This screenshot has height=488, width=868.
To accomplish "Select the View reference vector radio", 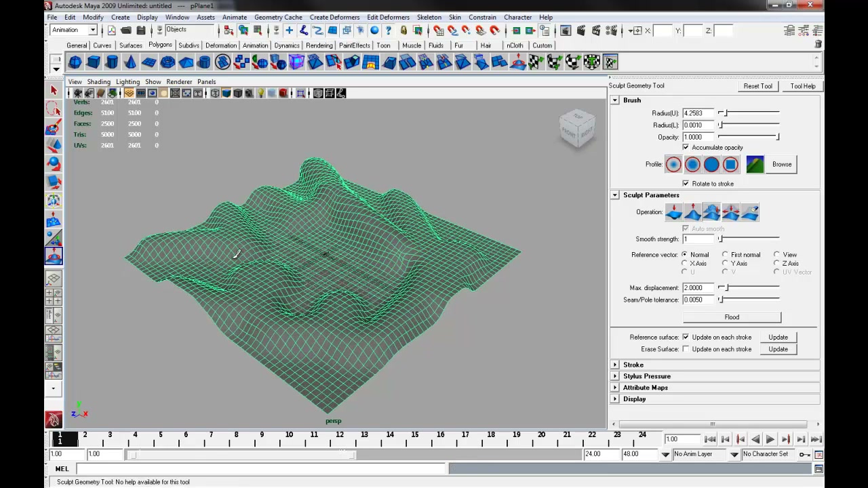I will (776, 255).
